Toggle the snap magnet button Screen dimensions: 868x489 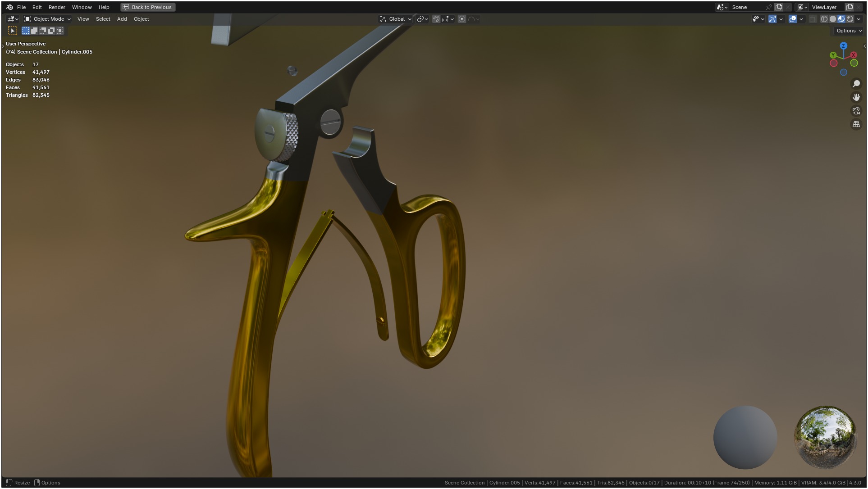[x=436, y=19]
